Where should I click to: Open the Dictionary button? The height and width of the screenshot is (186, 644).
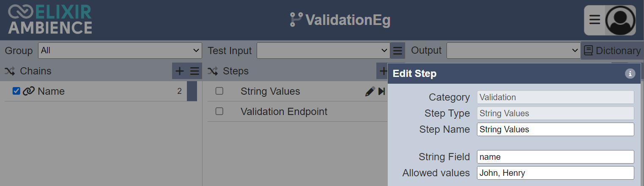tap(612, 51)
